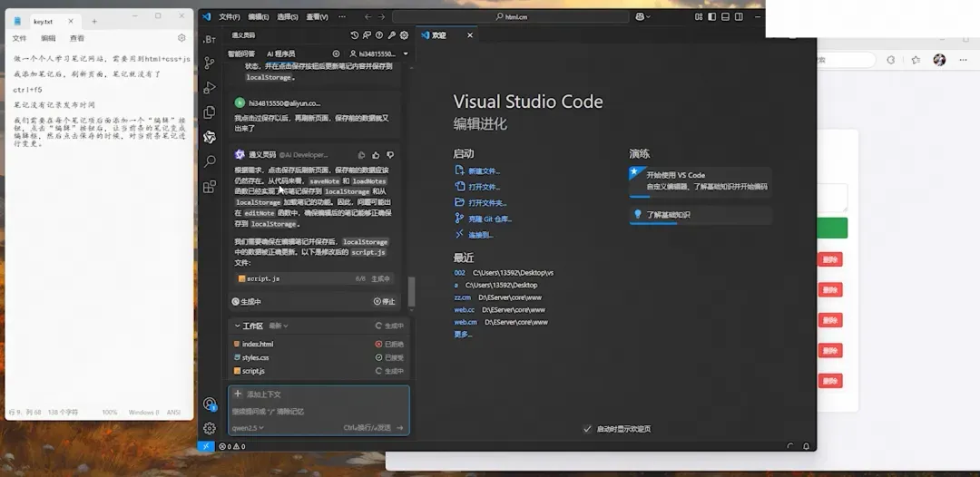Click errors and warnings count in status bar
Viewport: 980px width, 477px height.
point(231,446)
